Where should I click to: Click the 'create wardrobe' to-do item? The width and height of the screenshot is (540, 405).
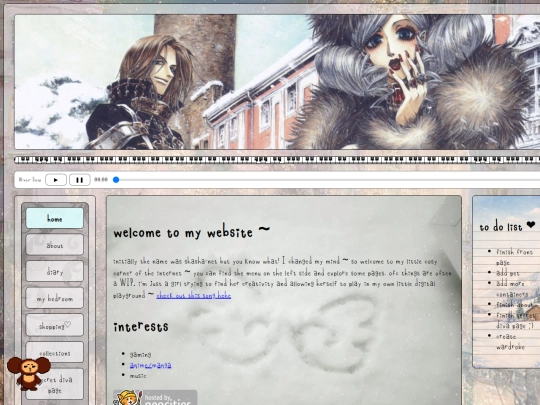[x=510, y=341]
